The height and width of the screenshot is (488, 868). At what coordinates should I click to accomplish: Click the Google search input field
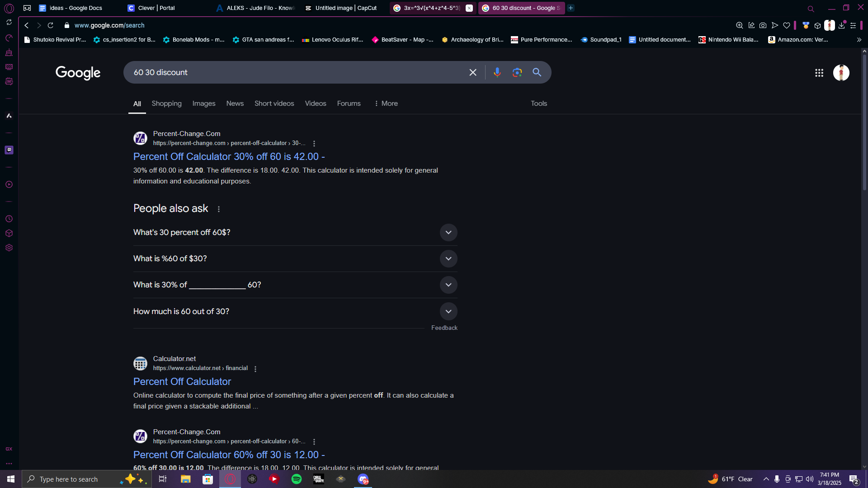click(x=298, y=72)
